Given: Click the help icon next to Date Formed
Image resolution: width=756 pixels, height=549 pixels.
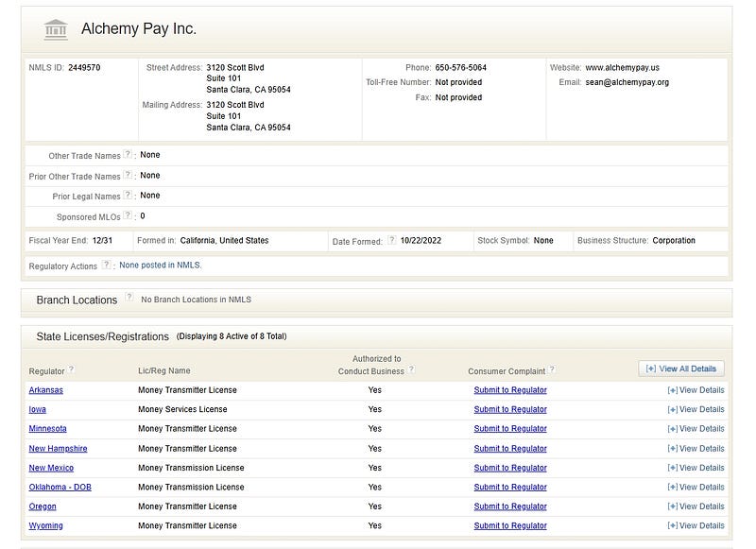Looking at the screenshot, I should [392, 240].
